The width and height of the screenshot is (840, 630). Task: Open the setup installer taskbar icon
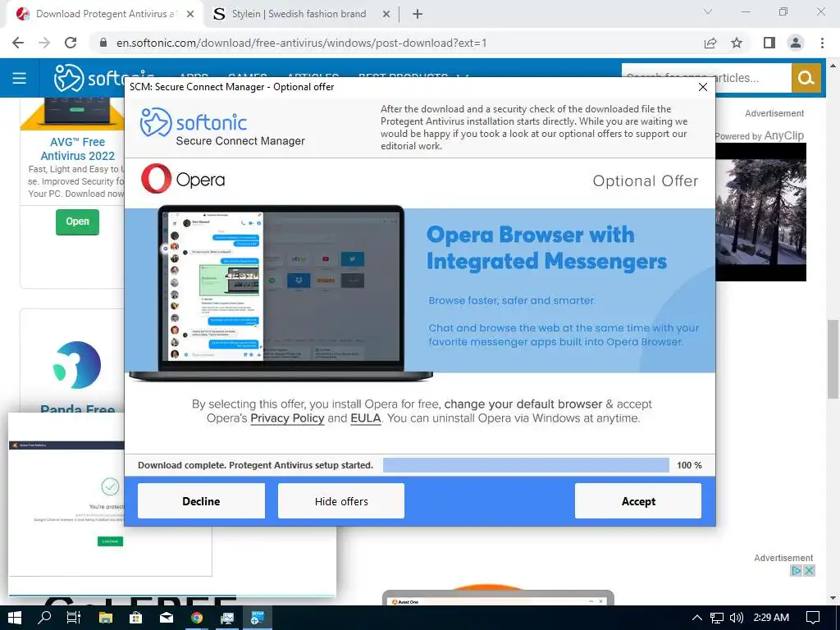(258, 618)
